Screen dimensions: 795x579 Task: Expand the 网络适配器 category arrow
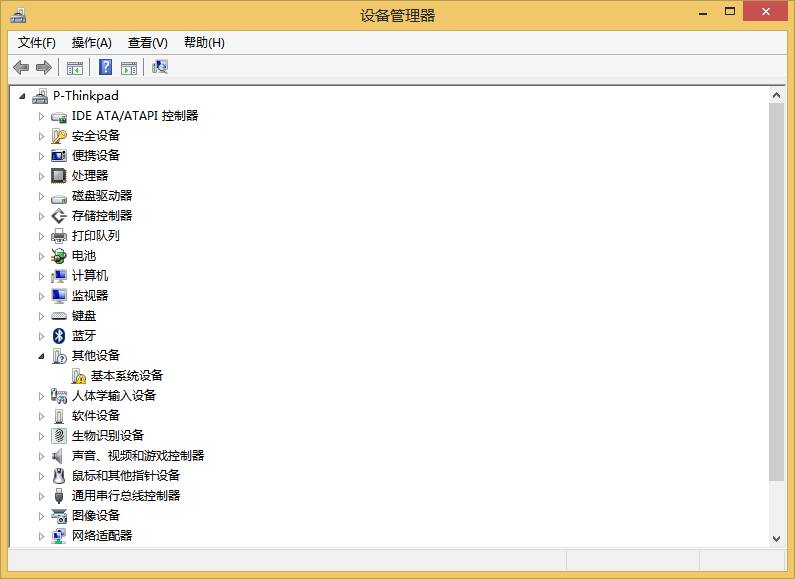[41, 536]
